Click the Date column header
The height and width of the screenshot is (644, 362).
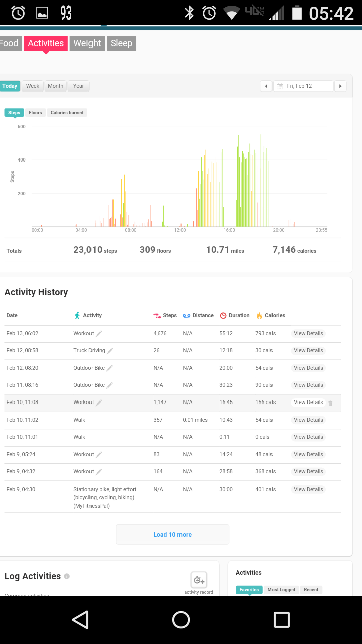[x=12, y=316]
